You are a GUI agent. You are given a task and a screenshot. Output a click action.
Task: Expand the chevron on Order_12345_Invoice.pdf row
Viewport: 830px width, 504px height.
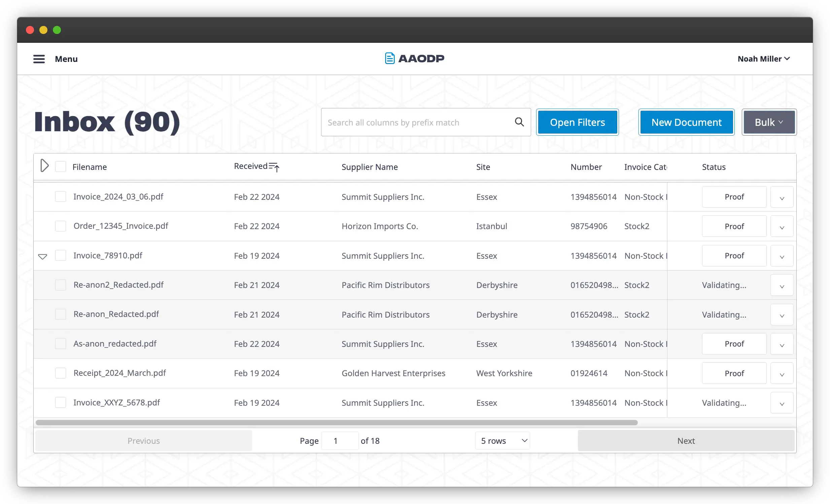pos(782,226)
